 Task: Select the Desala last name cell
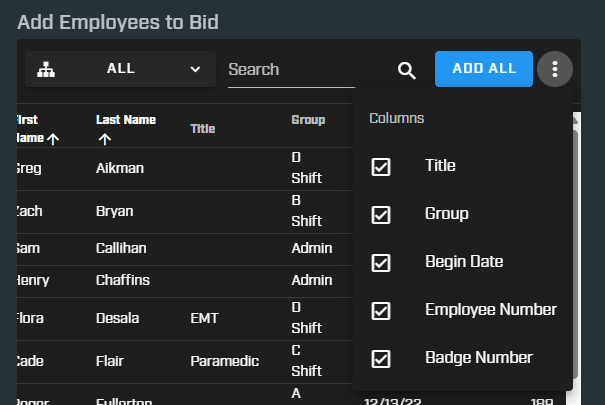117,319
